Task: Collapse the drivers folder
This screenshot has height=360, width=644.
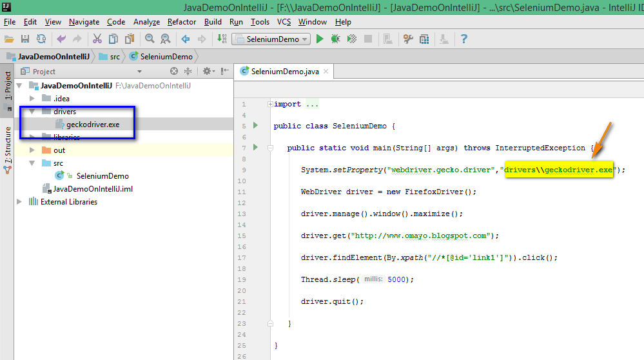Action: click(32, 112)
